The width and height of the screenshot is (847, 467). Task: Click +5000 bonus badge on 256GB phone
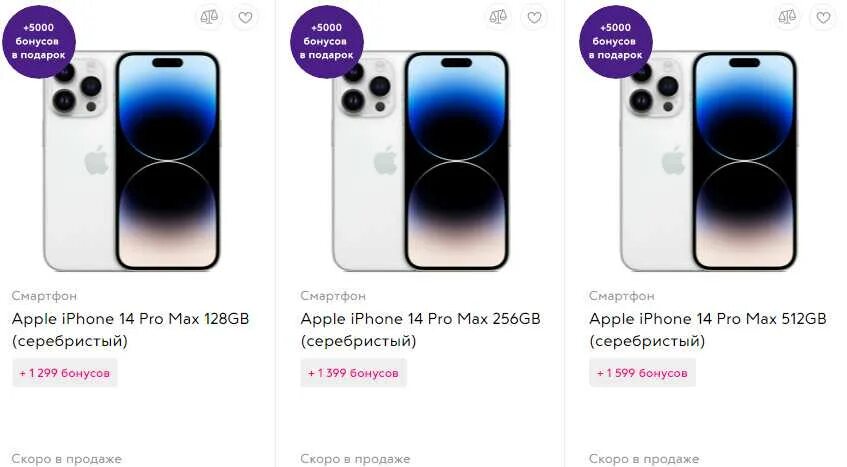327,41
